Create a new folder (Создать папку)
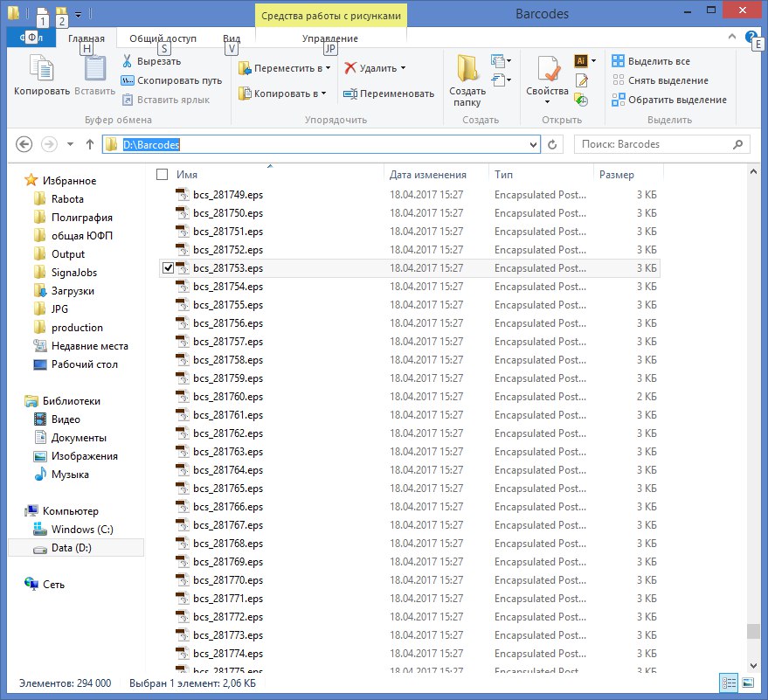768x700 pixels. (x=467, y=80)
